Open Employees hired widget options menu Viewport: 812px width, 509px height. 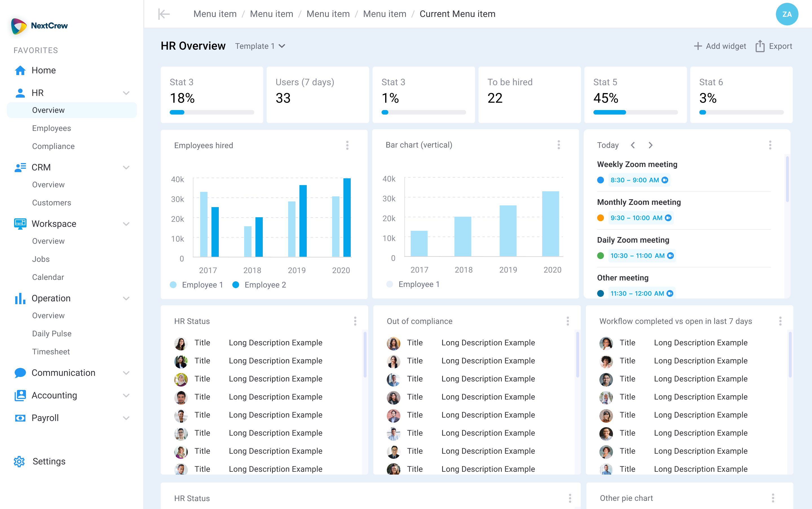coord(347,145)
